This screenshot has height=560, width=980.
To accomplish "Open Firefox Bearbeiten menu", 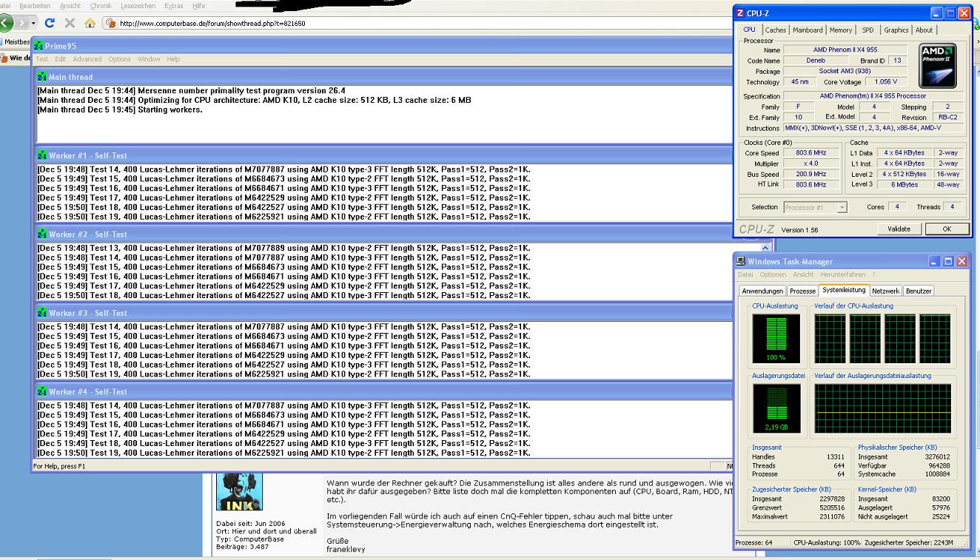I will (x=35, y=5).
